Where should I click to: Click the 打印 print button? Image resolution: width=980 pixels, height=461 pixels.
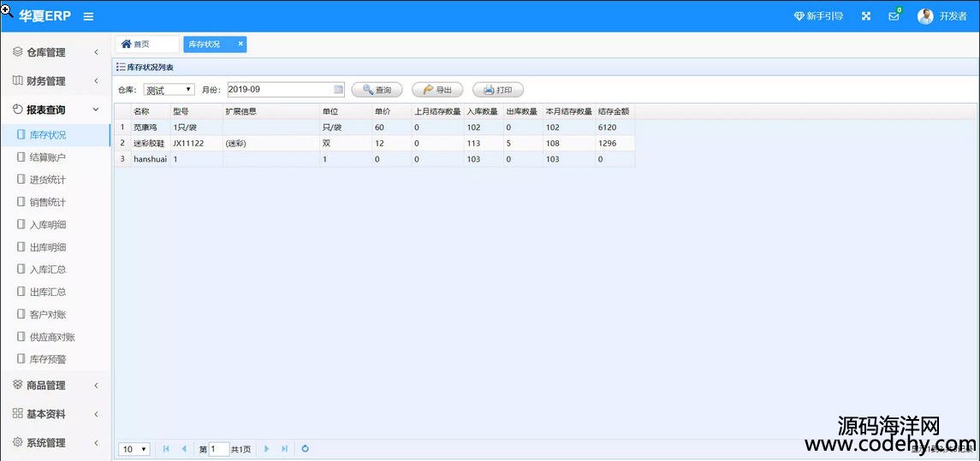pos(498,90)
